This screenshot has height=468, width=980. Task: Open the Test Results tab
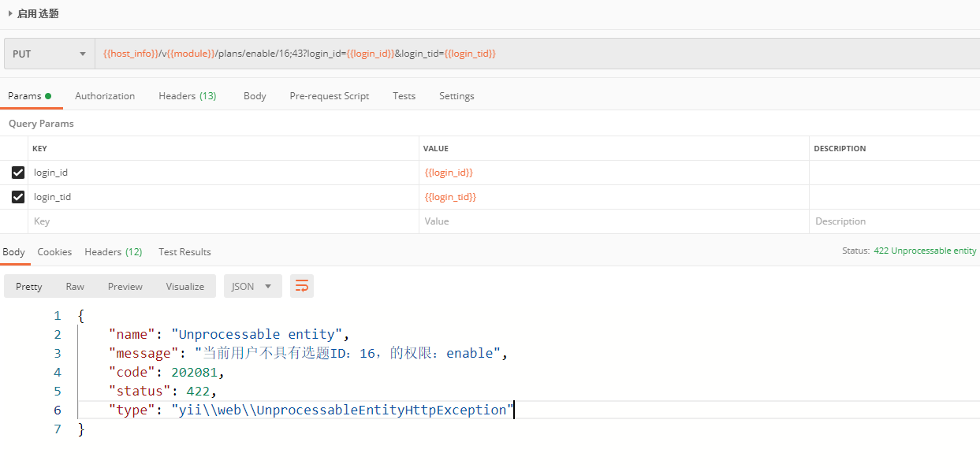pyautogui.click(x=184, y=252)
